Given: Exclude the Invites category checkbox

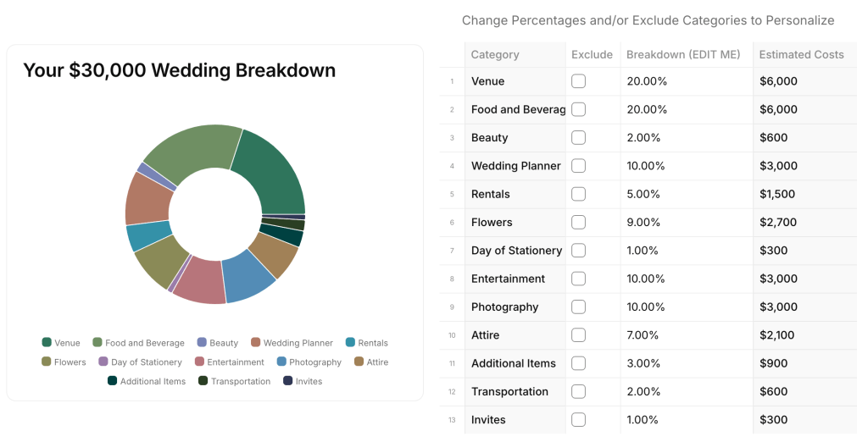Looking at the screenshot, I should click(x=578, y=419).
